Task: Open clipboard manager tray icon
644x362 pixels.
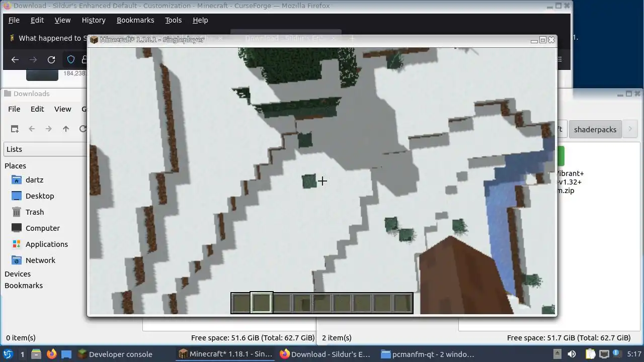Action: 590,354
